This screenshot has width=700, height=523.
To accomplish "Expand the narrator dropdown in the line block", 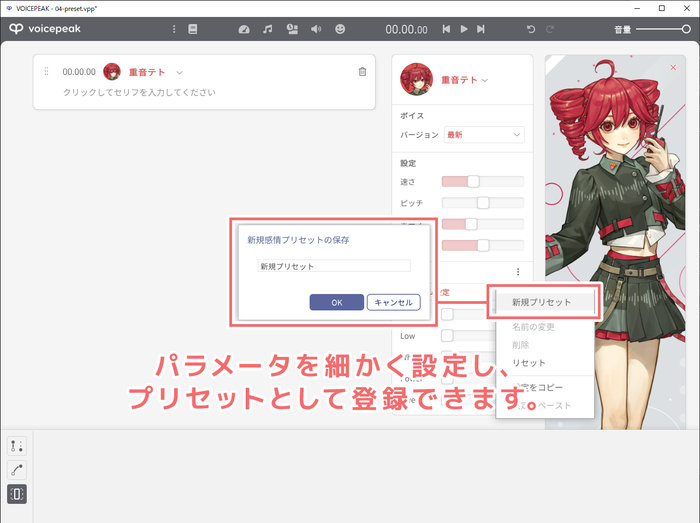I will pyautogui.click(x=179, y=72).
